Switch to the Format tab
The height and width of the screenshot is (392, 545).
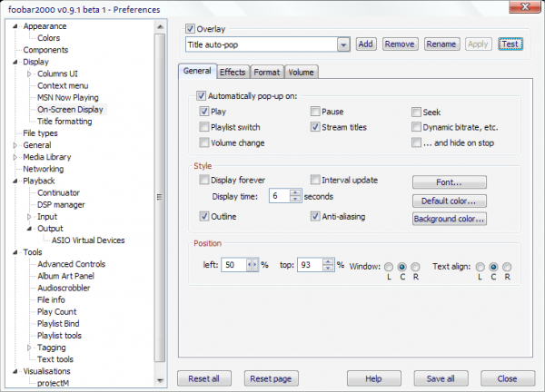tap(267, 72)
